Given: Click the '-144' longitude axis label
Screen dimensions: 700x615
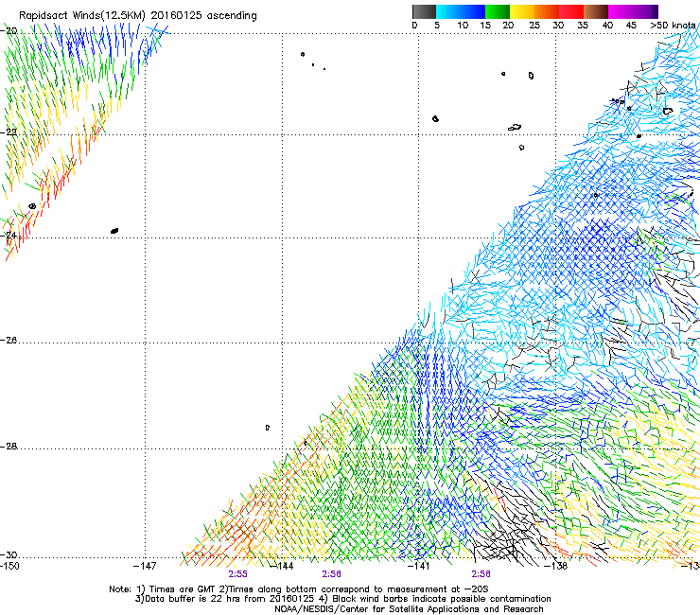Looking at the screenshot, I should pos(282,566).
